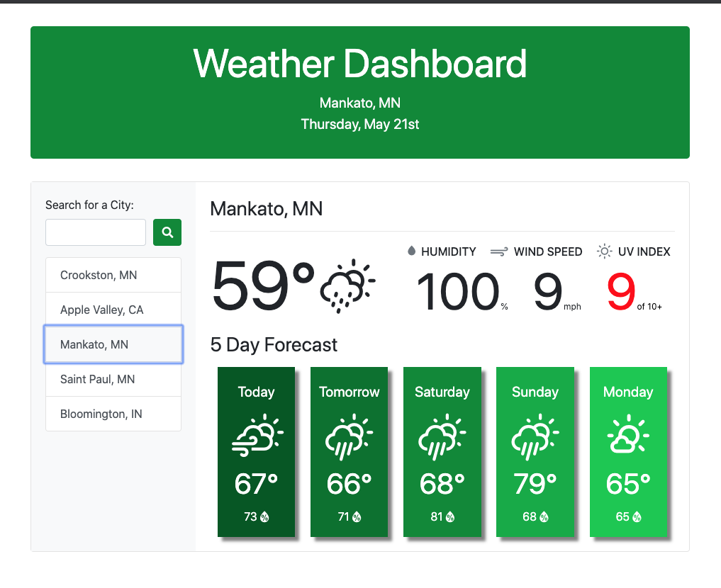Click the UV index sun icon

pos(604,251)
